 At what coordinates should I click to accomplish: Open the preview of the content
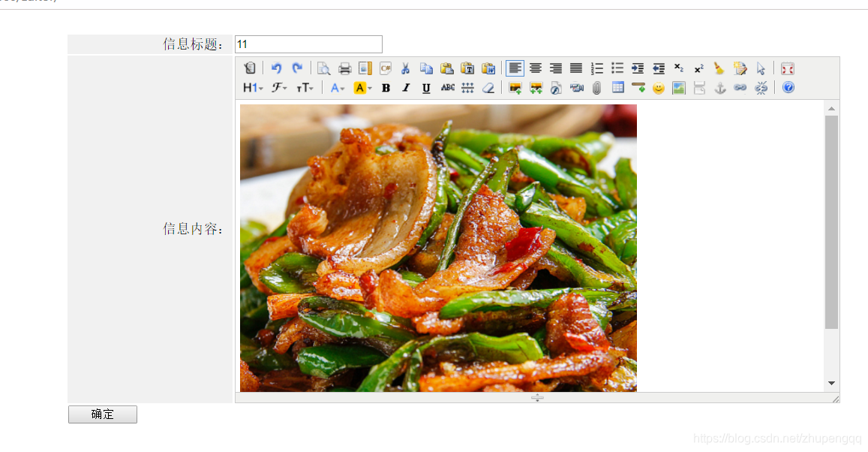click(x=324, y=68)
